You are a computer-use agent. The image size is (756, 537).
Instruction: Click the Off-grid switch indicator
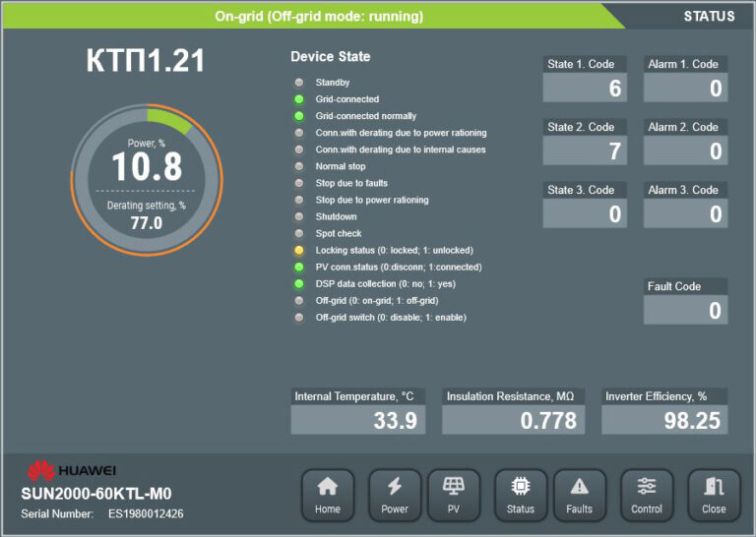click(298, 318)
